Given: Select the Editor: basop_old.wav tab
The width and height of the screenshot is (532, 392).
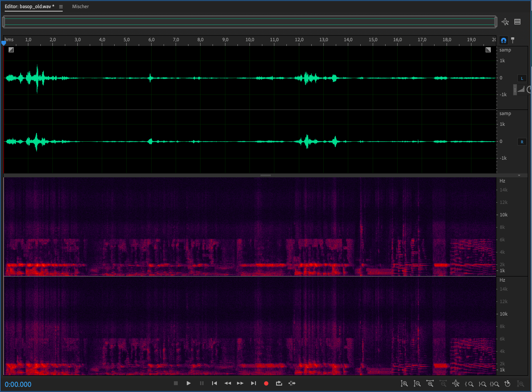Looking at the screenshot, I should coord(29,7).
